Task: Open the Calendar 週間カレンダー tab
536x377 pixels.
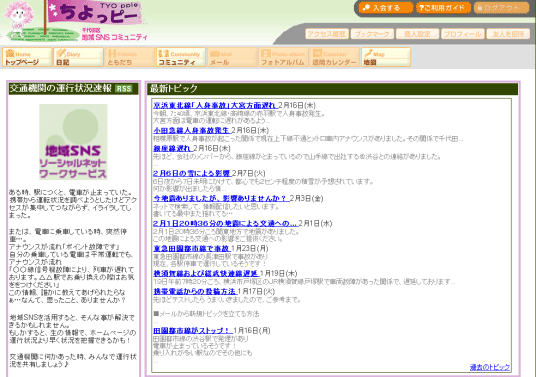Action: [x=335, y=57]
